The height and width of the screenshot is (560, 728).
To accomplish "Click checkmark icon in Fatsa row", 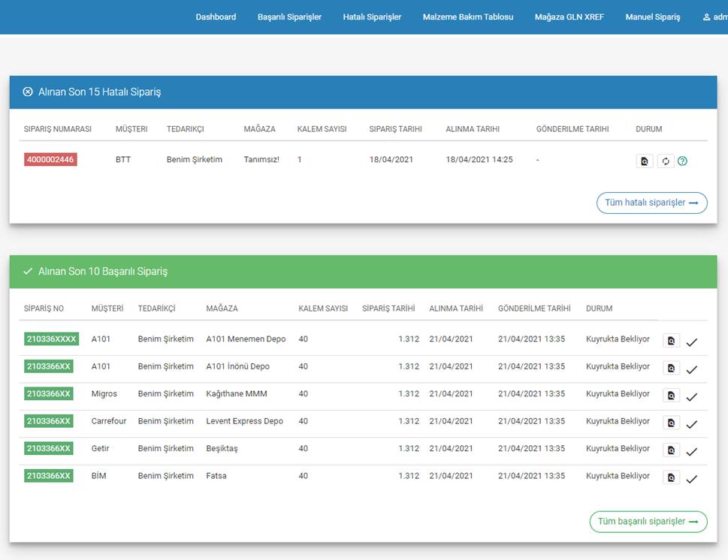I will click(692, 479).
